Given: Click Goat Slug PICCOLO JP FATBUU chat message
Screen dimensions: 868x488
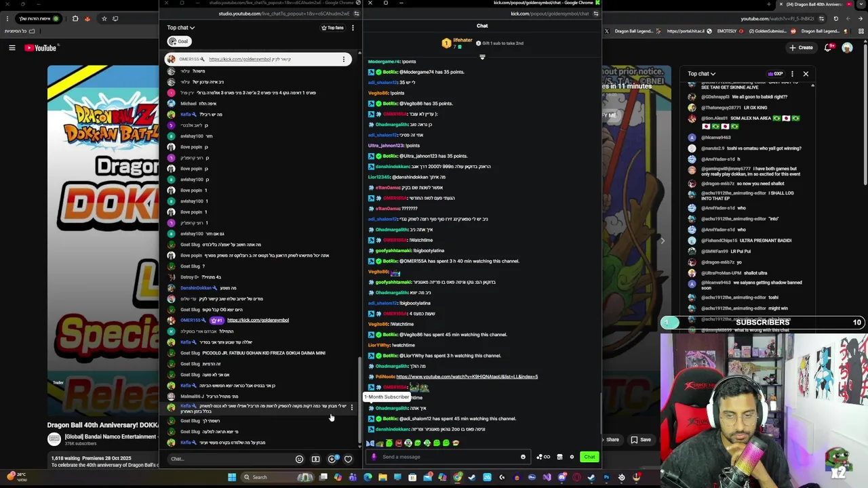Looking at the screenshot, I should point(252,353).
